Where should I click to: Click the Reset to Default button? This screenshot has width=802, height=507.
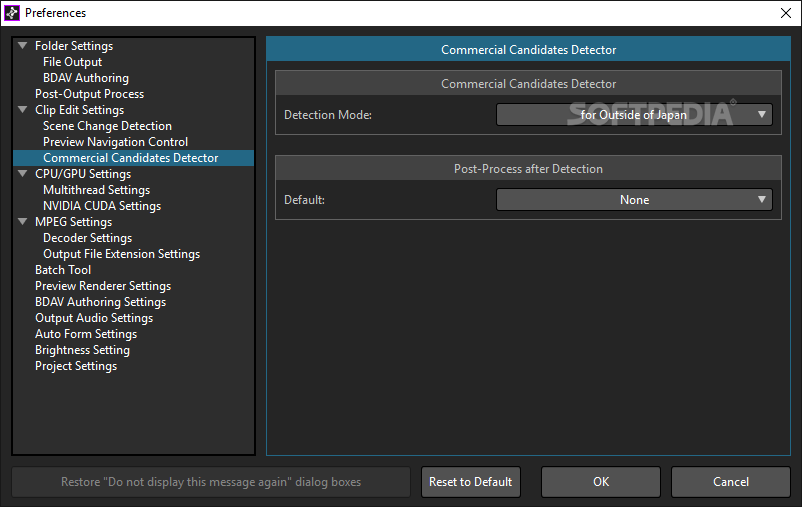(x=471, y=482)
